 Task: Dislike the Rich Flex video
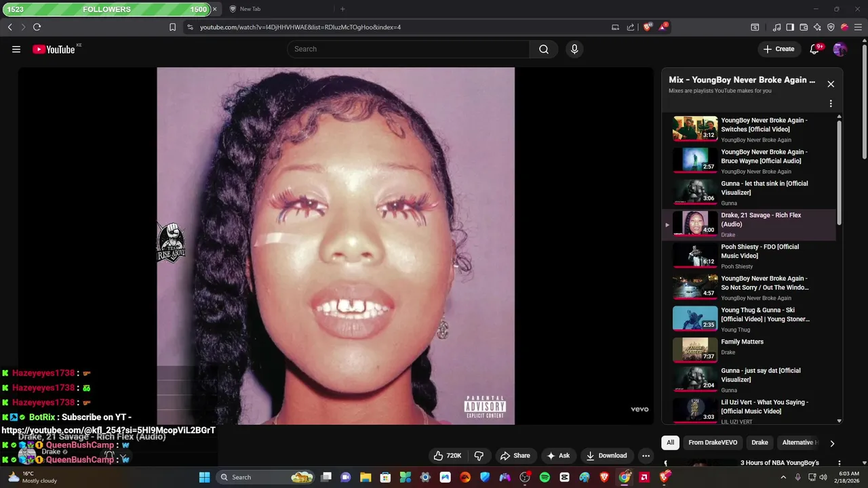pyautogui.click(x=479, y=455)
